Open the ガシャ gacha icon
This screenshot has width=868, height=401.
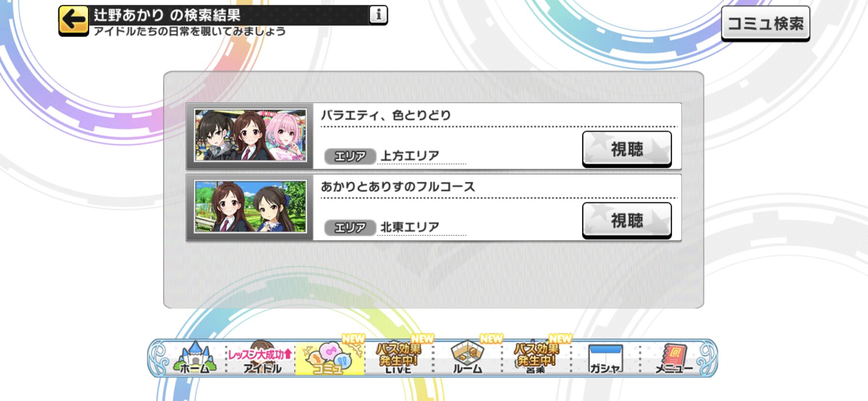[x=604, y=358]
